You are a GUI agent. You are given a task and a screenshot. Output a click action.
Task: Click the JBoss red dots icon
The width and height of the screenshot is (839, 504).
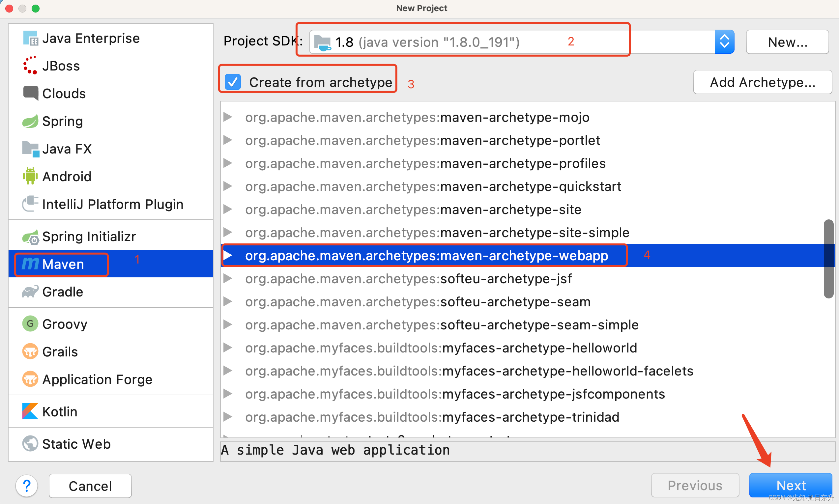pyautogui.click(x=30, y=66)
